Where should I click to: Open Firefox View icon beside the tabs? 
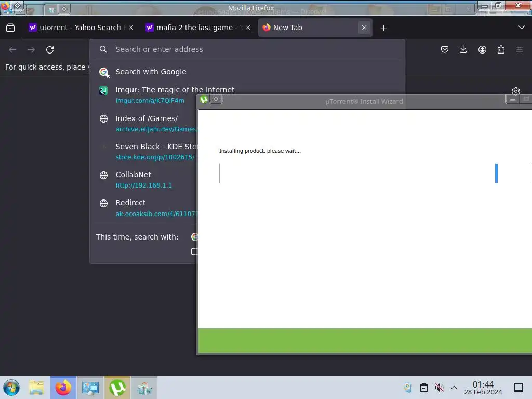(10, 28)
